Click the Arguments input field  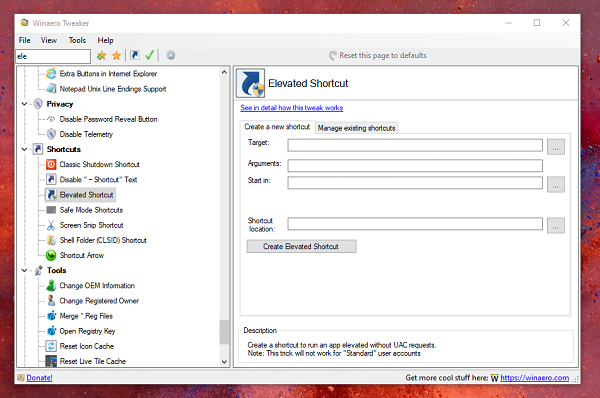415,165
